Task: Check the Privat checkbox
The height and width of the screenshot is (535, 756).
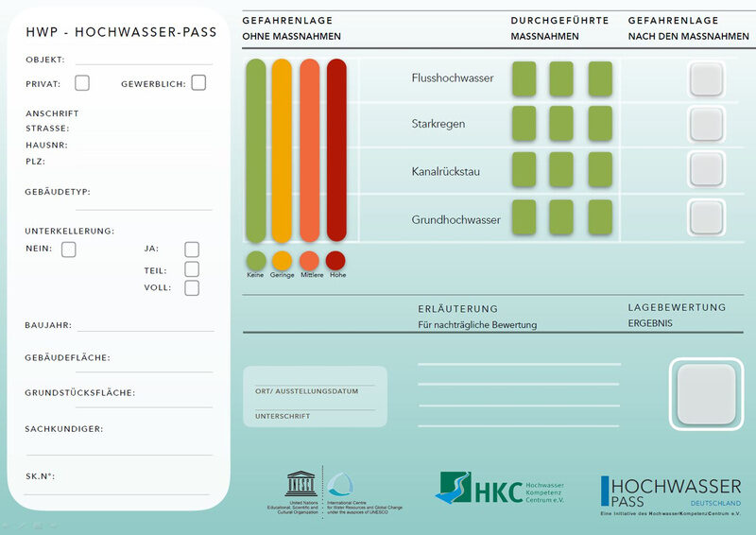Action: pyautogui.click(x=82, y=83)
